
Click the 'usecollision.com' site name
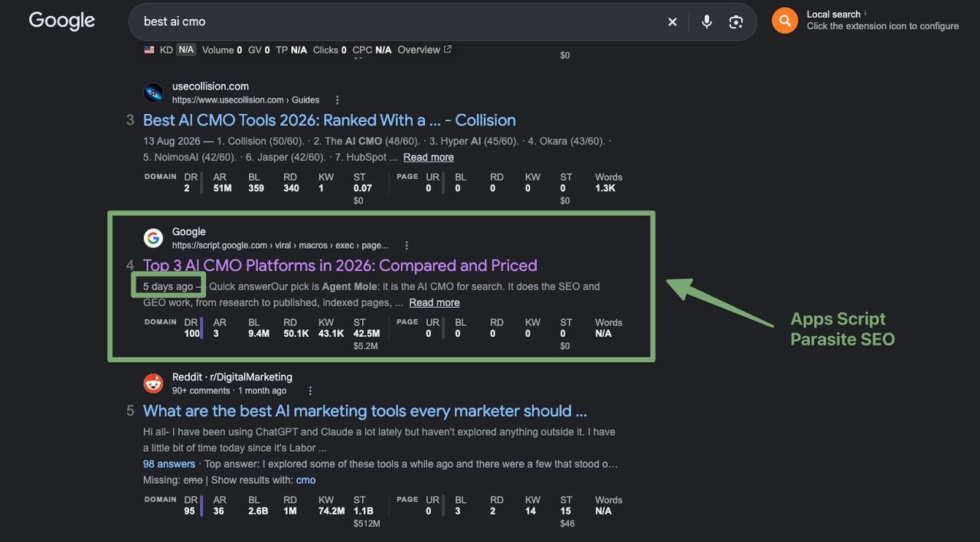pos(211,87)
